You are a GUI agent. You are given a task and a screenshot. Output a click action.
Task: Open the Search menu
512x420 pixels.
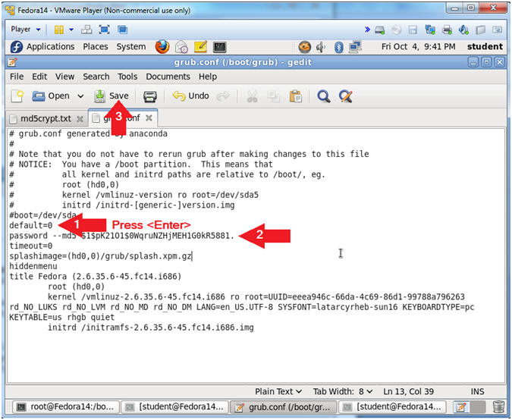[96, 77]
